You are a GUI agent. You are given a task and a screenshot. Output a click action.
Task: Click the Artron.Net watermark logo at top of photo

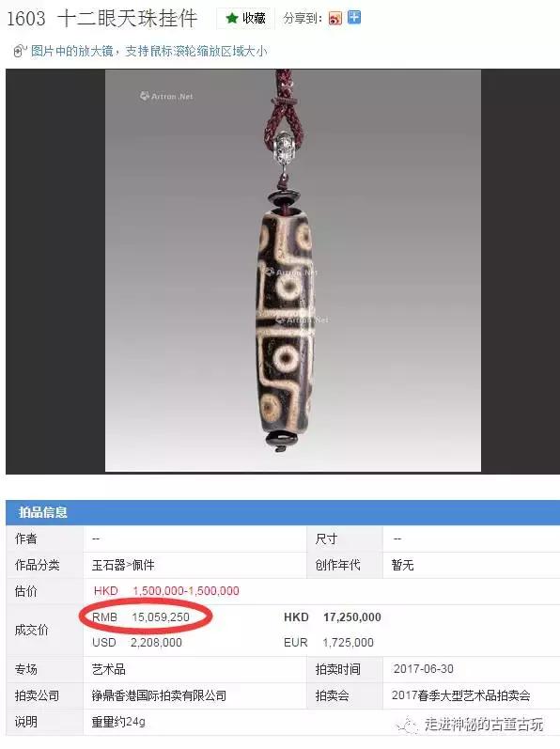(x=166, y=96)
